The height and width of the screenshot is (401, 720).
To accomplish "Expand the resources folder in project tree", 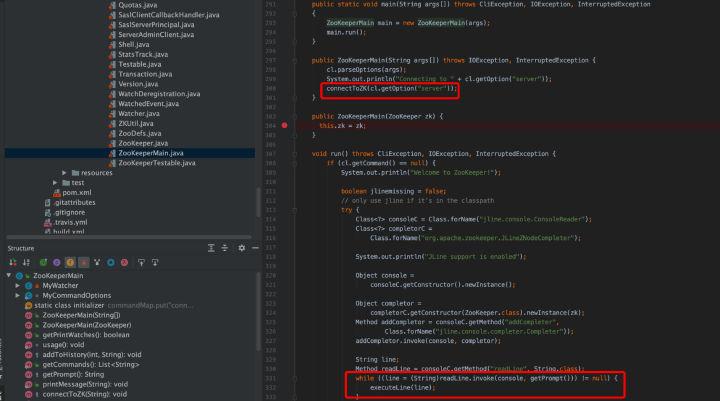I will click(x=62, y=173).
